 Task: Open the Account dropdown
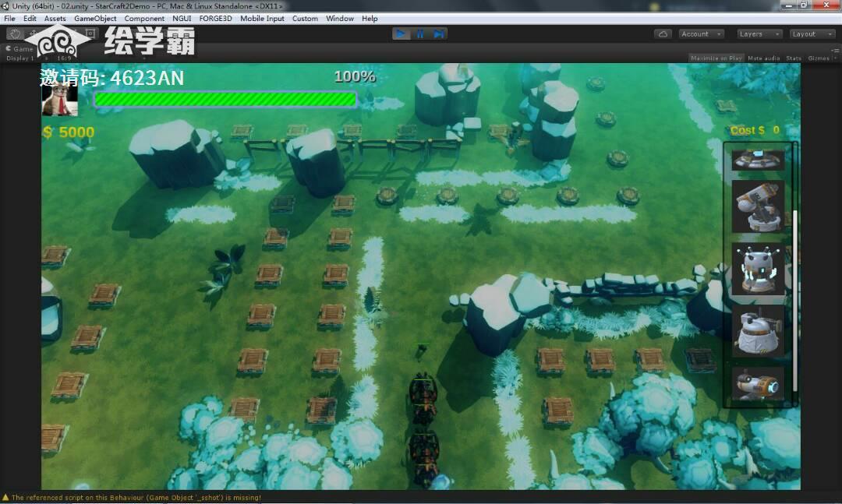pos(702,33)
